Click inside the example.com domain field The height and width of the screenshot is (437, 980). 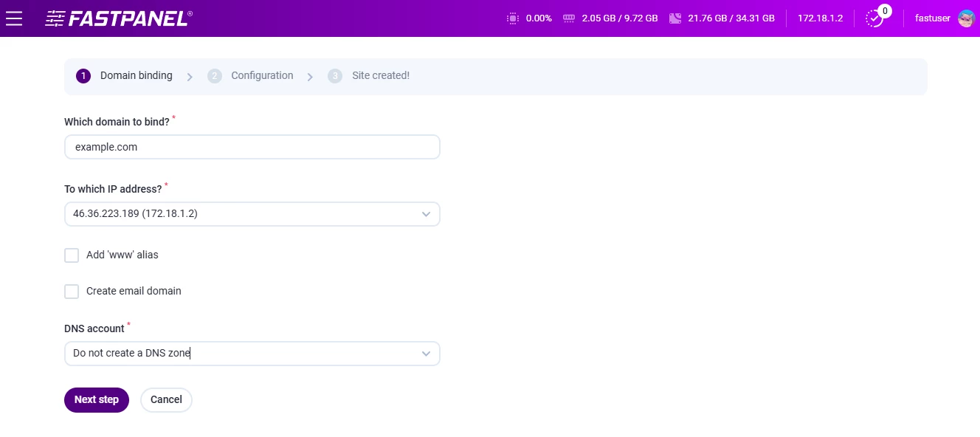pyautogui.click(x=252, y=147)
